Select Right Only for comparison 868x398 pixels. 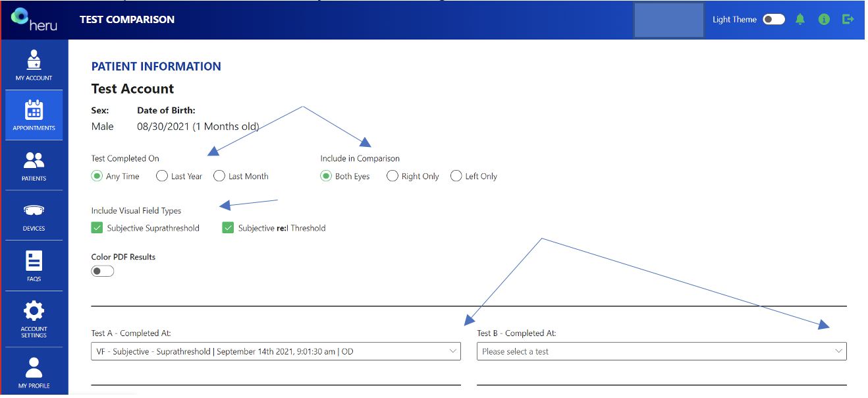click(392, 176)
